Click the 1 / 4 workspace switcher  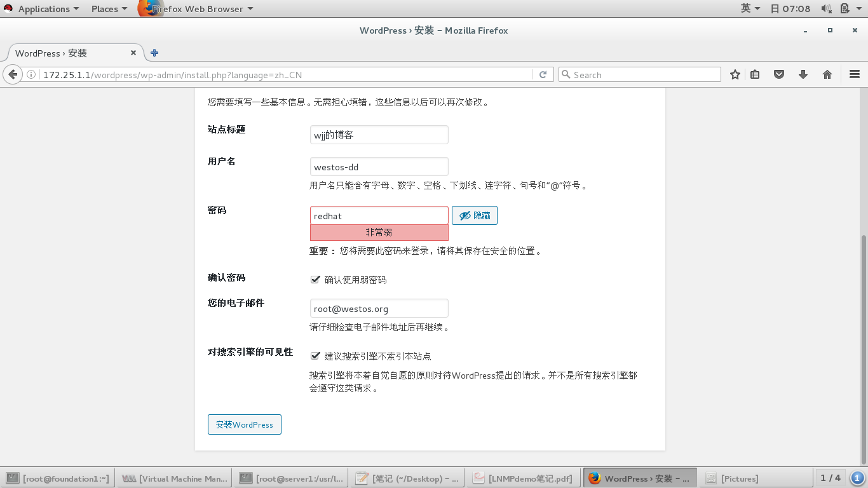(x=831, y=478)
